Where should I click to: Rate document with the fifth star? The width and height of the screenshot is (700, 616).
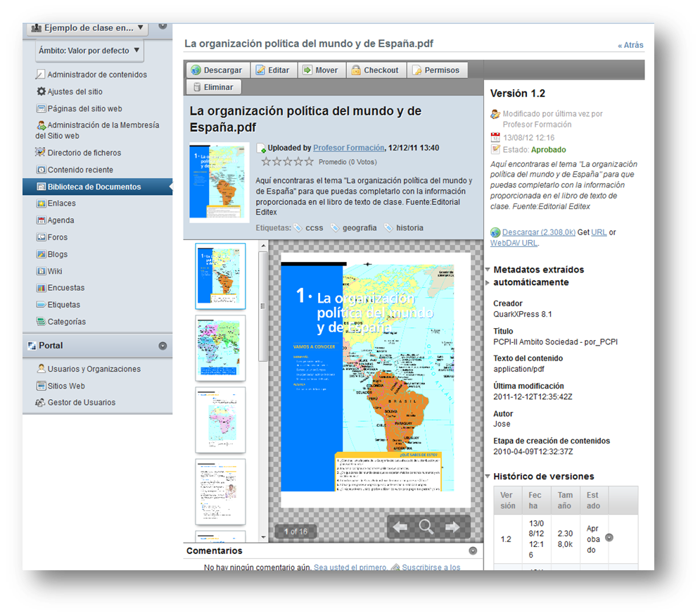[309, 162]
